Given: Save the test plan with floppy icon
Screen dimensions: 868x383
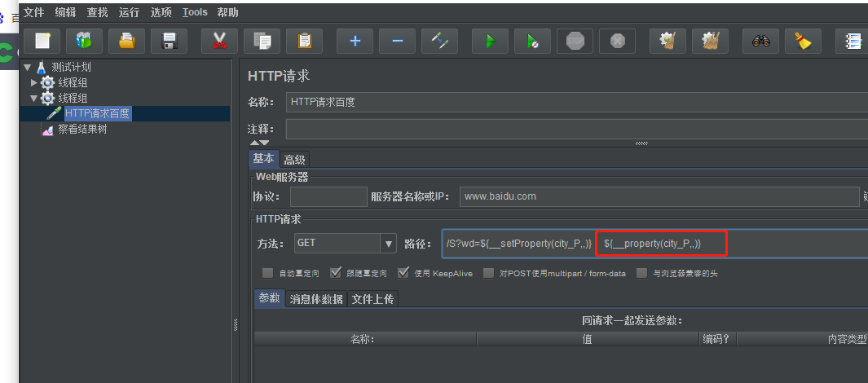Looking at the screenshot, I should tap(169, 41).
